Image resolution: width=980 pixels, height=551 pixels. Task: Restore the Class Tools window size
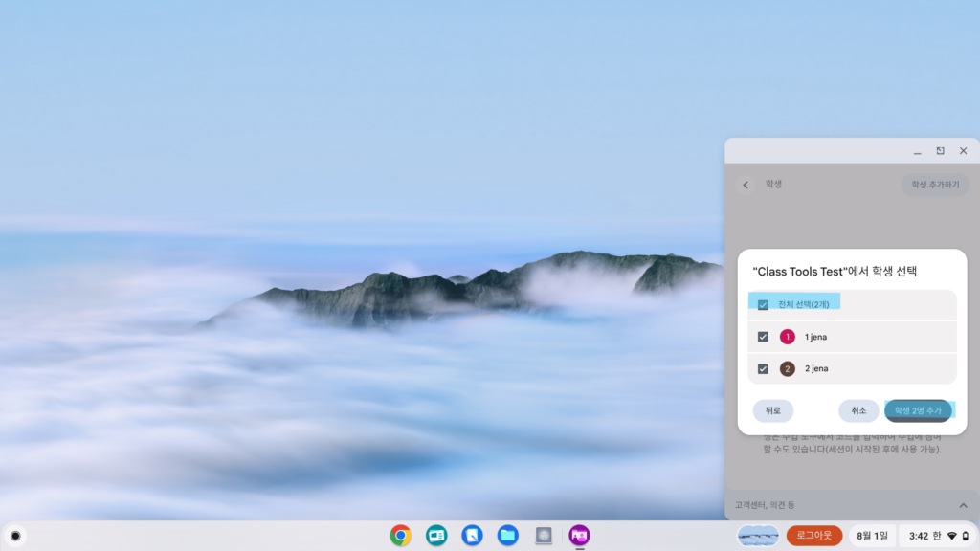[x=940, y=151]
